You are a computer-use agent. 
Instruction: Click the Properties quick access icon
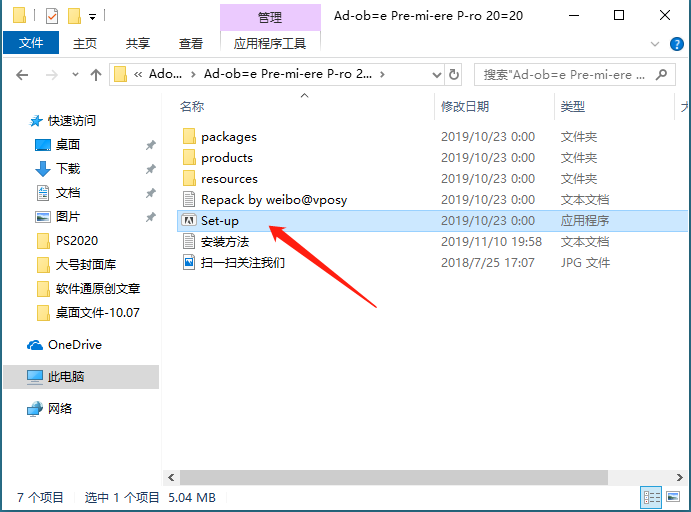pos(52,16)
